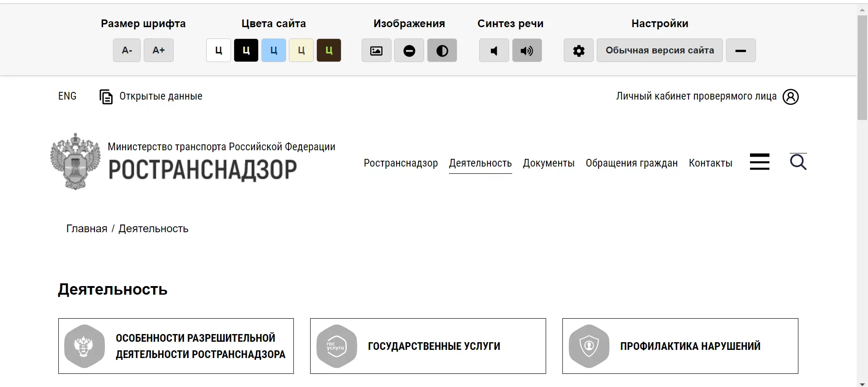Click the Rostransnadzor eagle emblem logo
Image resolution: width=868 pixels, height=387 pixels.
coord(75,162)
